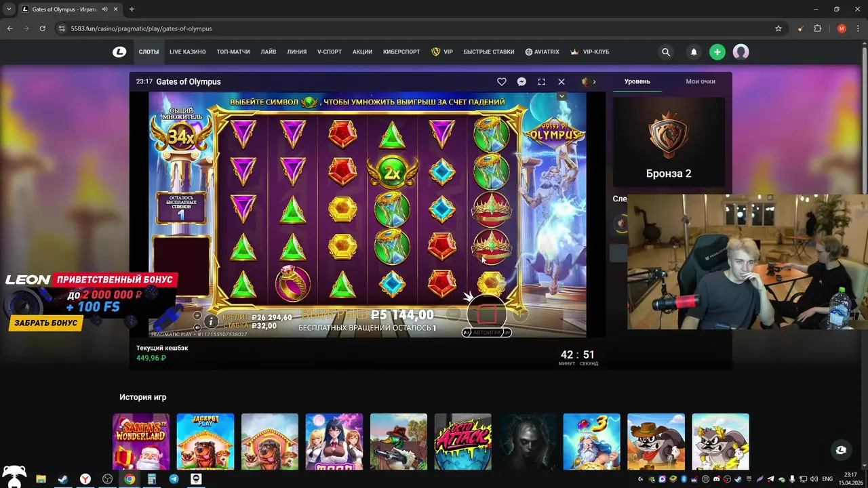The image size is (868, 488).
Task: Open the site search magnifier
Action: point(666,52)
